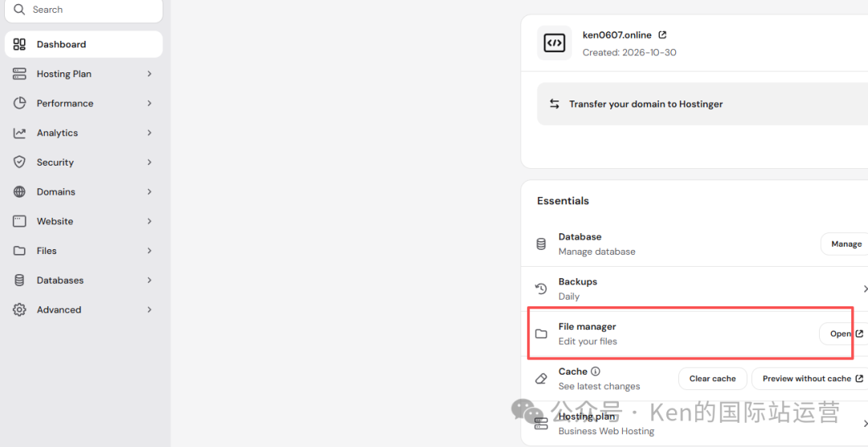
Task: Expand the Files chevron
Action: [x=149, y=251]
